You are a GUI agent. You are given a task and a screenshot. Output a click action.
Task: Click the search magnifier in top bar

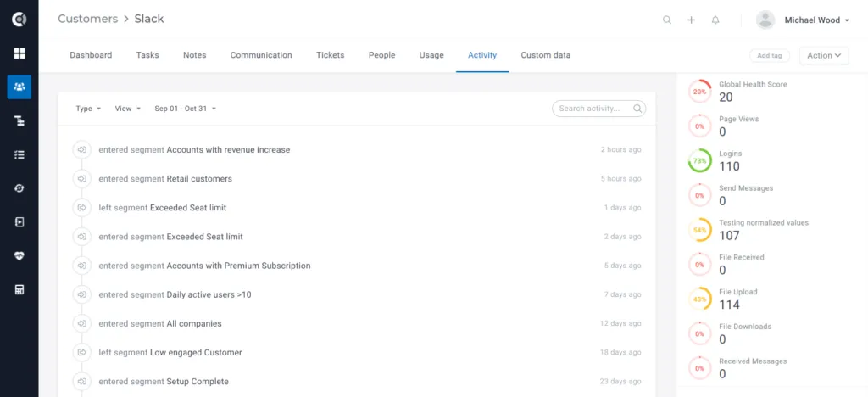(667, 20)
